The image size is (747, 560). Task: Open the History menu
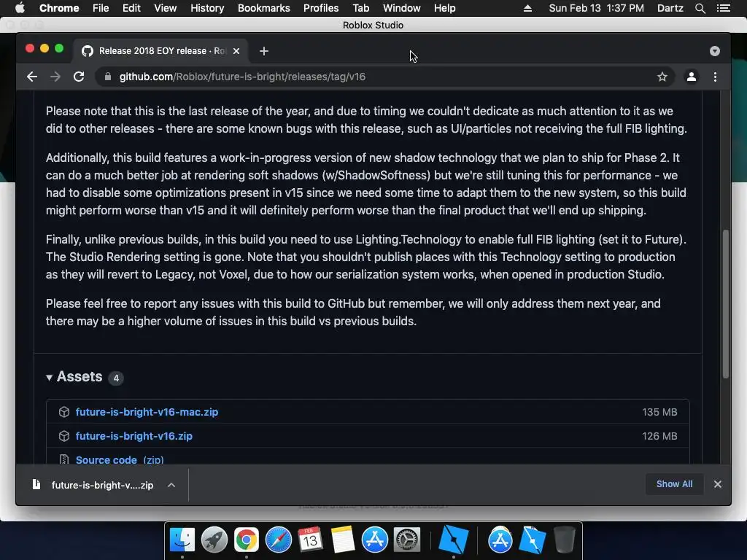click(207, 8)
